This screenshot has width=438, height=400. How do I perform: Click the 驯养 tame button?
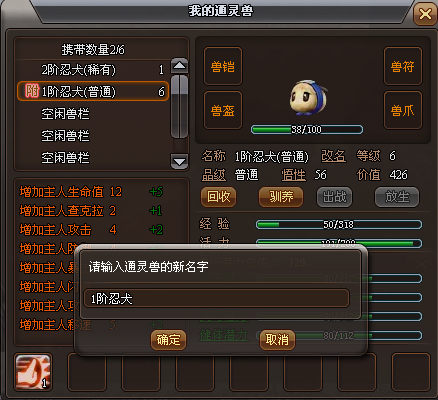coord(281,197)
